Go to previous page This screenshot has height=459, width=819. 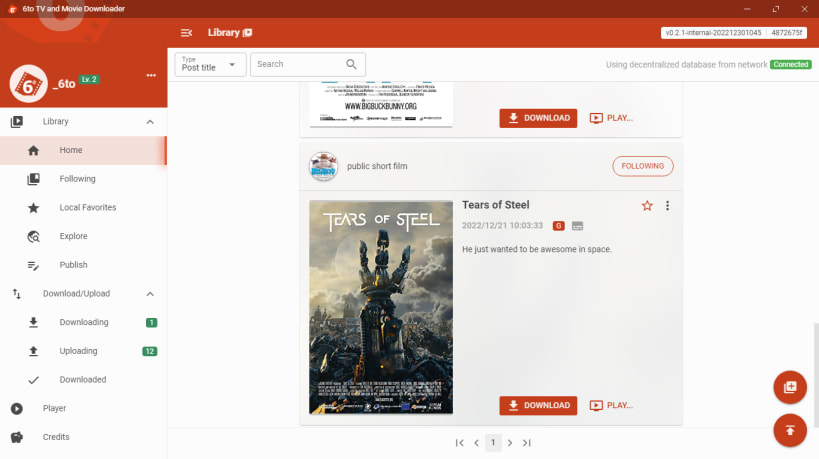[476, 443]
